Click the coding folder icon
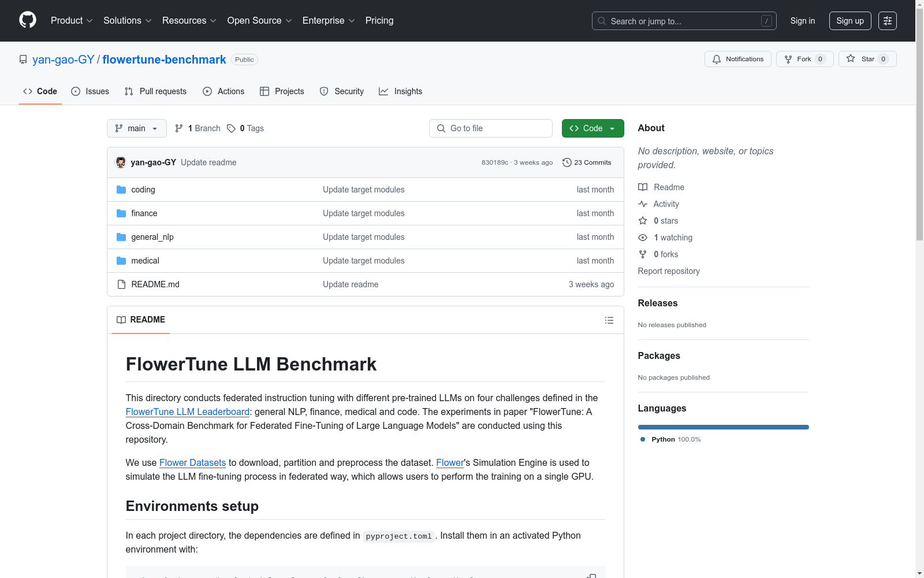This screenshot has height=578, width=924. [x=121, y=190]
